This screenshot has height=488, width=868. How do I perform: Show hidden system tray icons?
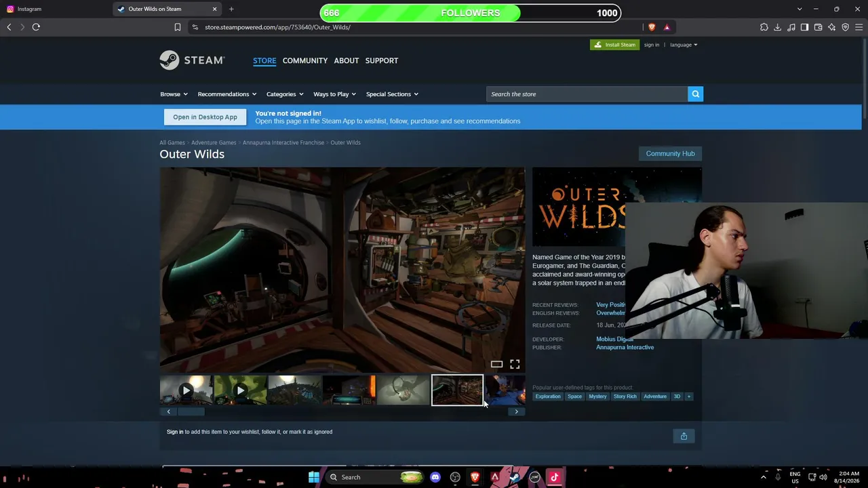[764, 477]
